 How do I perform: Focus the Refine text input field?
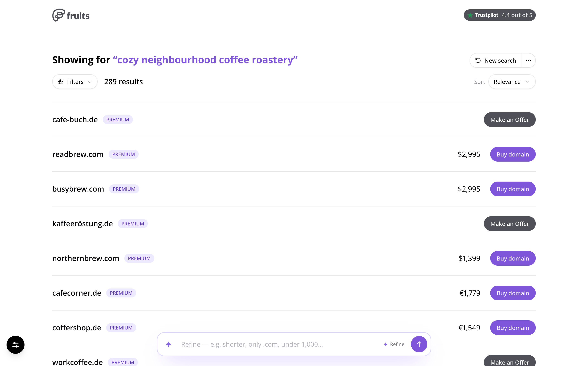click(278, 344)
